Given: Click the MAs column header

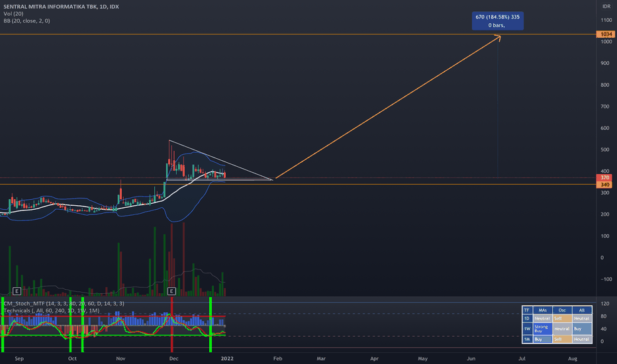Looking at the screenshot, I should tap(543, 310).
